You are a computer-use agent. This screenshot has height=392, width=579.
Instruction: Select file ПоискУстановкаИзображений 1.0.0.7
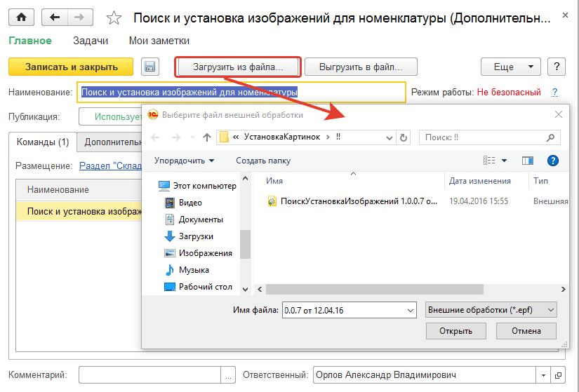pyautogui.click(x=352, y=201)
